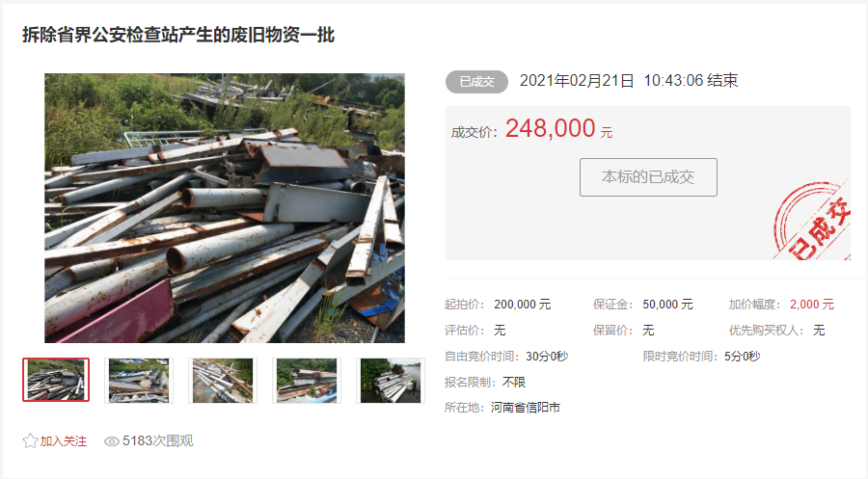This screenshot has height=479, width=868.
Task: Click the 起拍价 200,000 元 value
Action: [523, 305]
